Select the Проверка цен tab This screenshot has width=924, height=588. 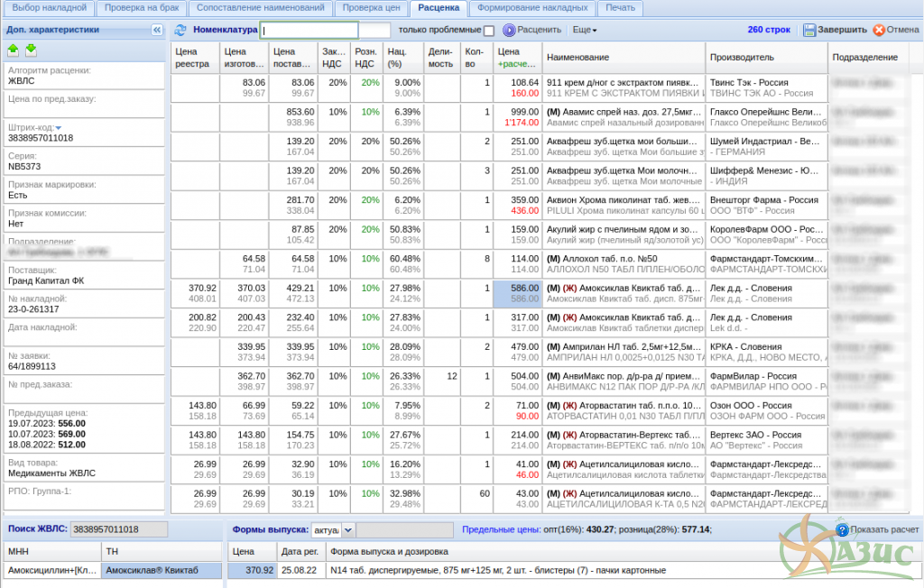(371, 7)
